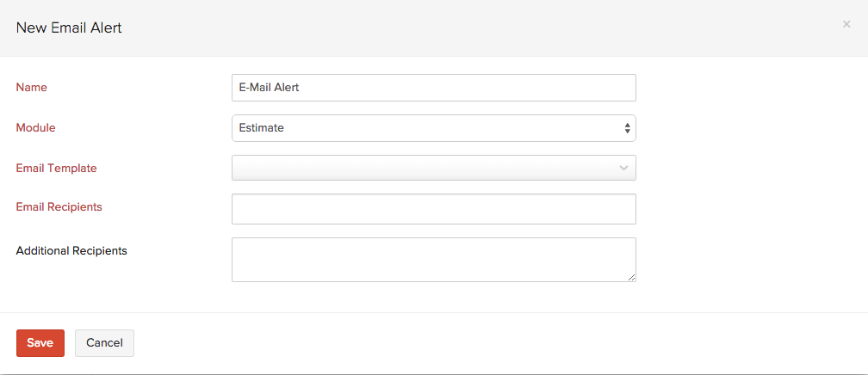Click the Module selector up-down arrows

tap(627, 128)
